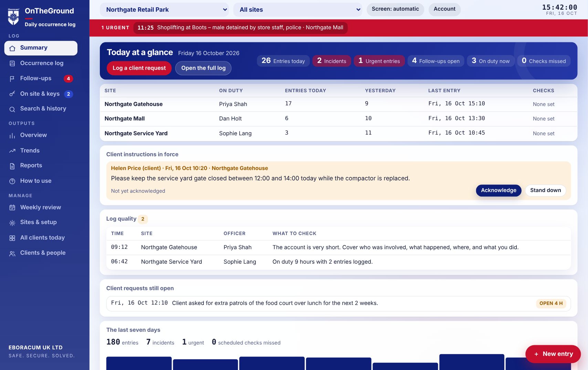Screen dimensions: 588x370
Task: Click the 26 Entries today stat
Action: pos(283,61)
